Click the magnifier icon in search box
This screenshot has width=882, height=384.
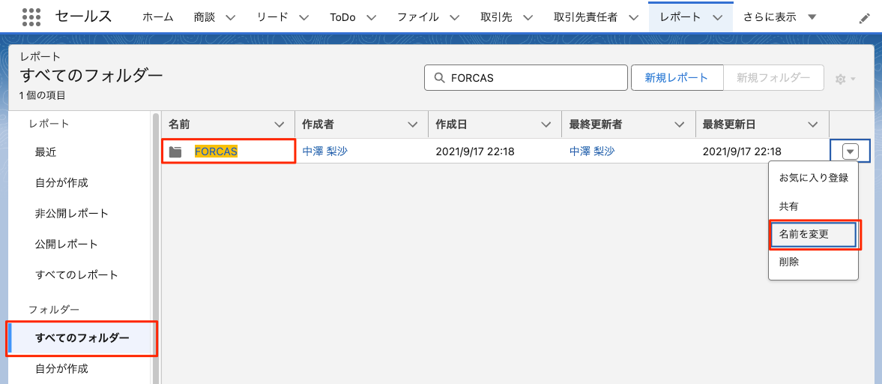pos(438,78)
